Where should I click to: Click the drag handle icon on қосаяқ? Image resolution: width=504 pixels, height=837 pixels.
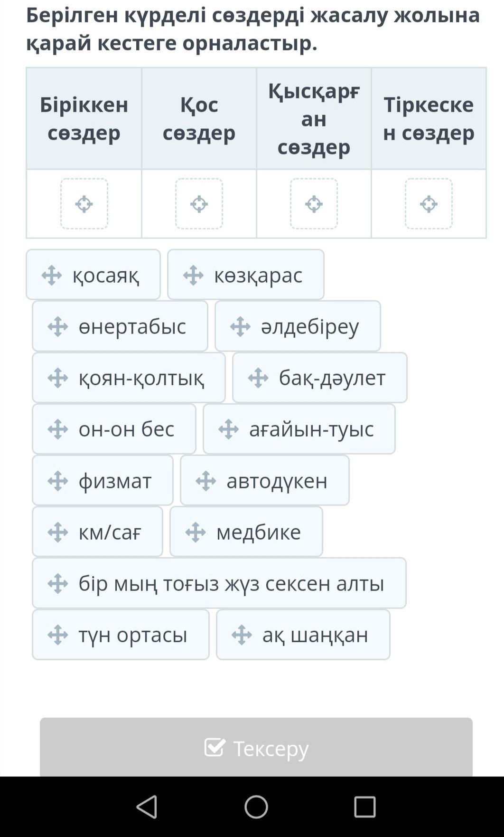coord(51,275)
